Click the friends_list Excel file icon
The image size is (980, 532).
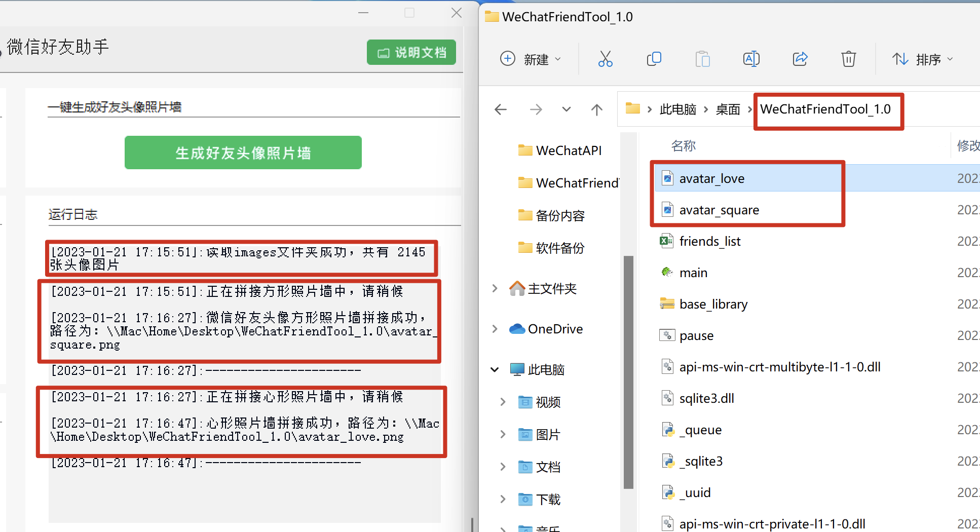pyautogui.click(x=667, y=241)
